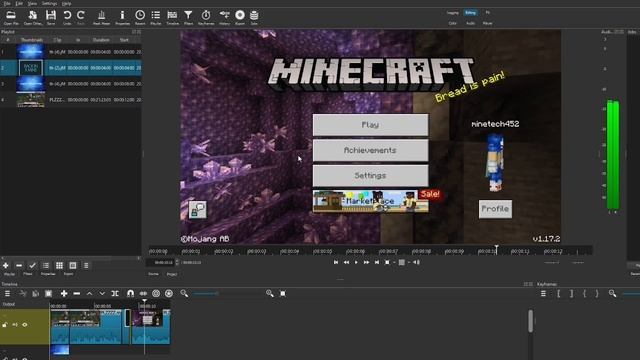Show the History panel
640x360 pixels.
[x=224, y=16]
